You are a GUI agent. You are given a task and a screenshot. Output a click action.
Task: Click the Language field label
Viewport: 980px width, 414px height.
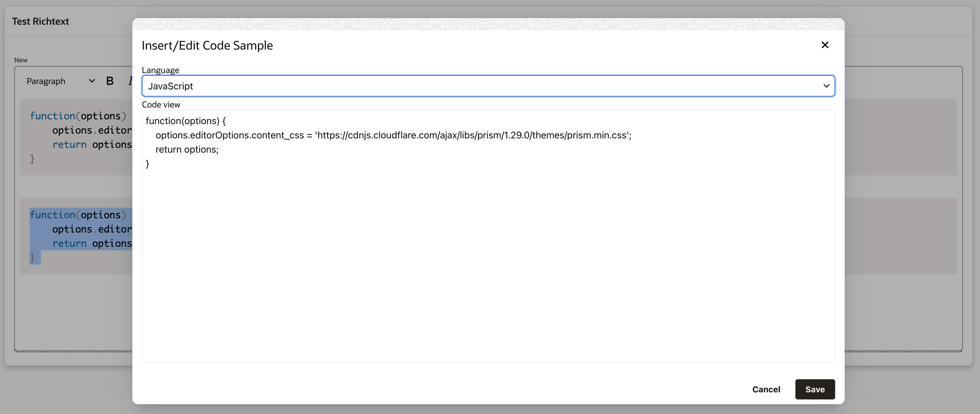coord(160,70)
